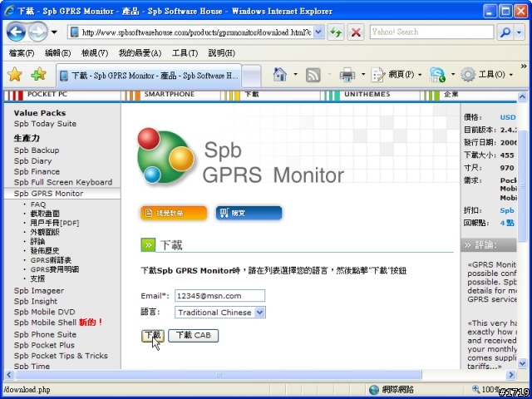Image resolution: width=532 pixels, height=399 pixels.
Task: Open Spb Full Screen Keyboard link
Action: pyautogui.click(x=63, y=182)
